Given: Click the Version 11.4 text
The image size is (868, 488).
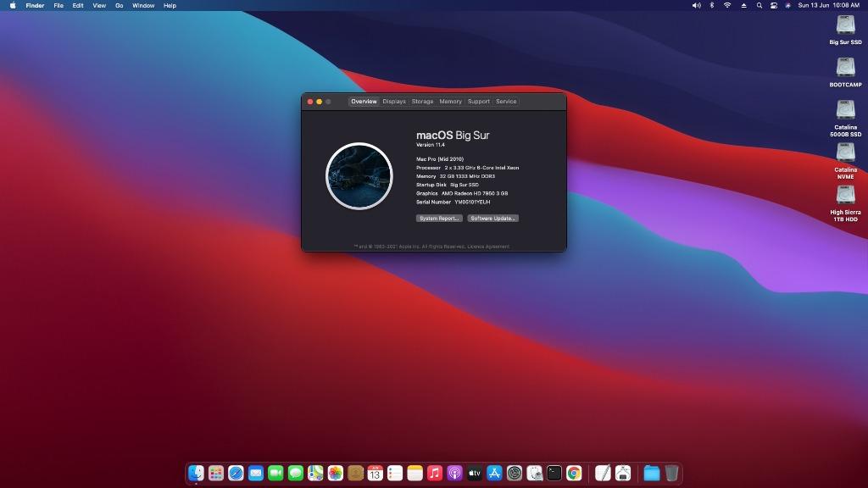Looking at the screenshot, I should (430, 145).
